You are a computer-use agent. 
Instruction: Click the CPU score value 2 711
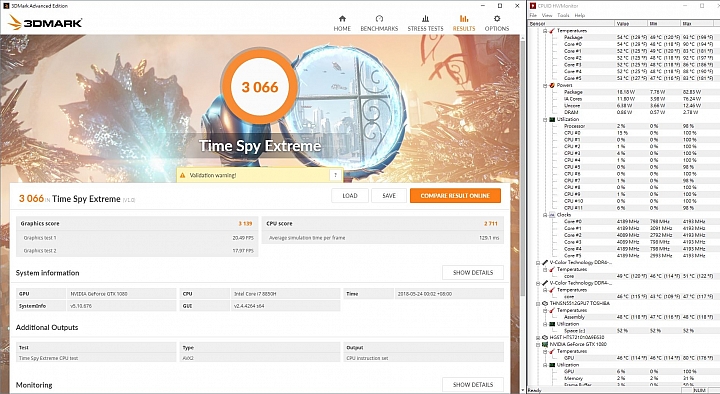(x=490, y=224)
